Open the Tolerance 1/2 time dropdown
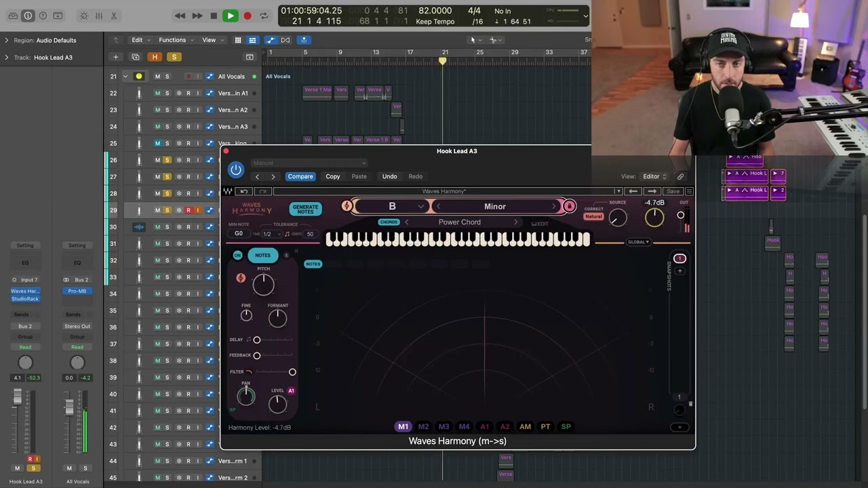This screenshot has width=868, height=488. (x=271, y=234)
